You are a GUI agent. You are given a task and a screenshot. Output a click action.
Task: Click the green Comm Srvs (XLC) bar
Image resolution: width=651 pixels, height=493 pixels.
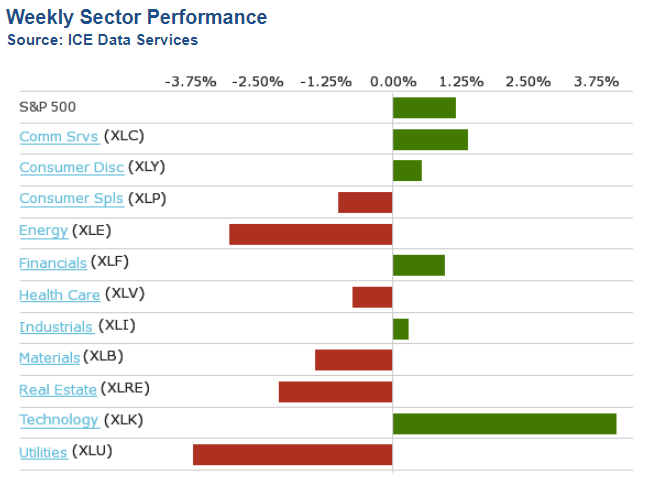(x=430, y=139)
